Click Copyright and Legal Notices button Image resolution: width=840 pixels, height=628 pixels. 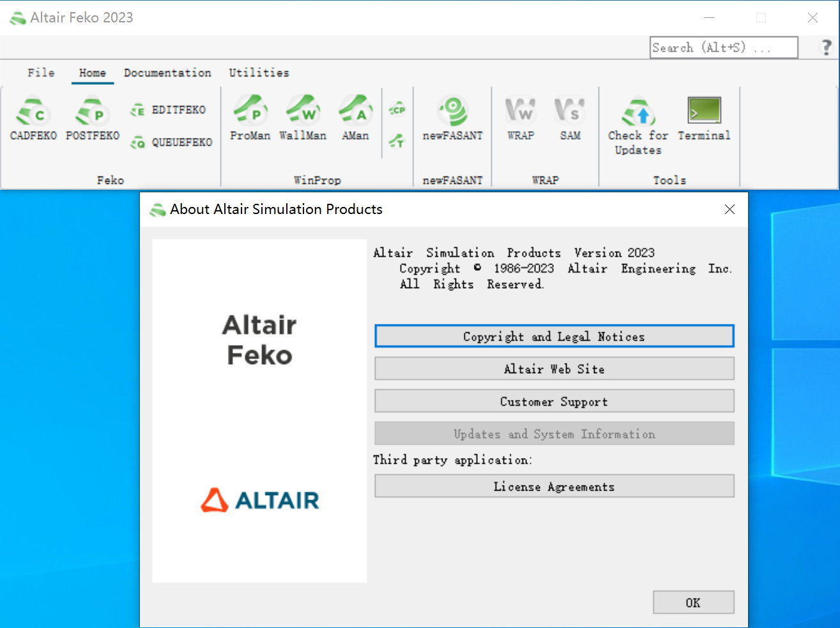(x=554, y=337)
